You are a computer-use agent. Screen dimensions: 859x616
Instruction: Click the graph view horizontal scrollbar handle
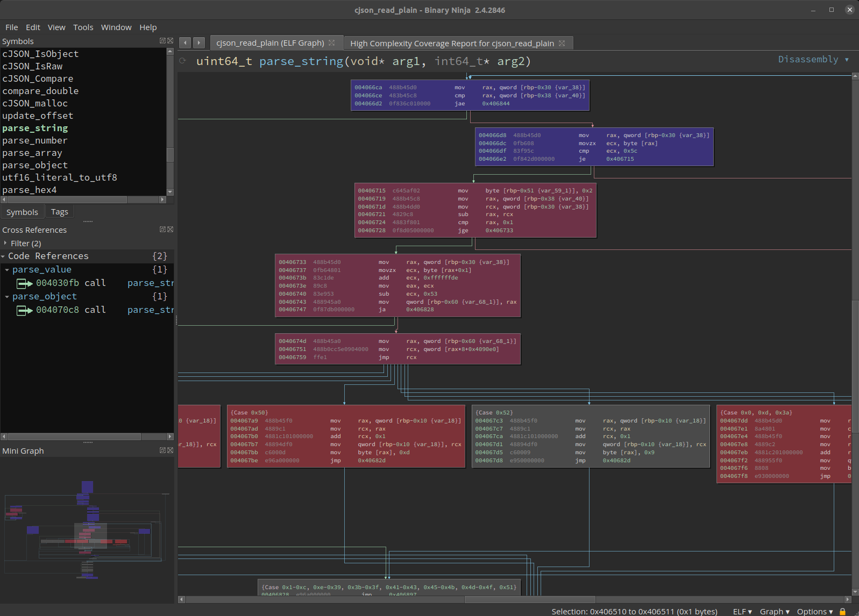tap(530, 599)
